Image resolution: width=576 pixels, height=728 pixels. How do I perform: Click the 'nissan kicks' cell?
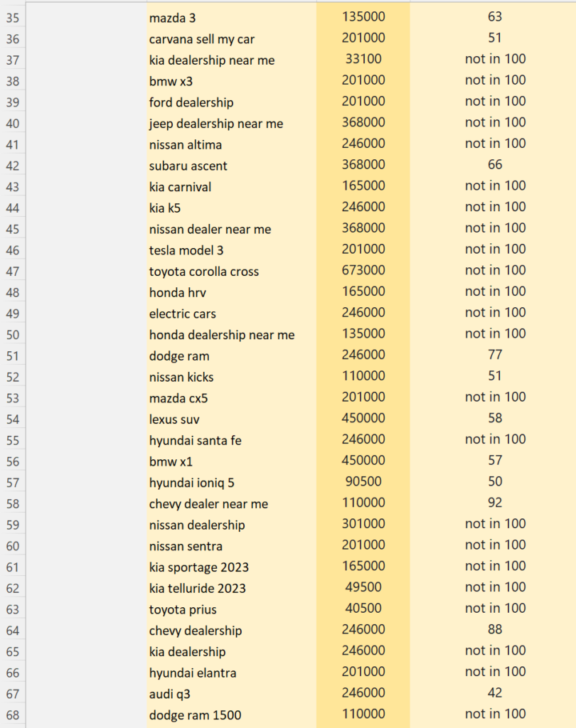point(231,377)
